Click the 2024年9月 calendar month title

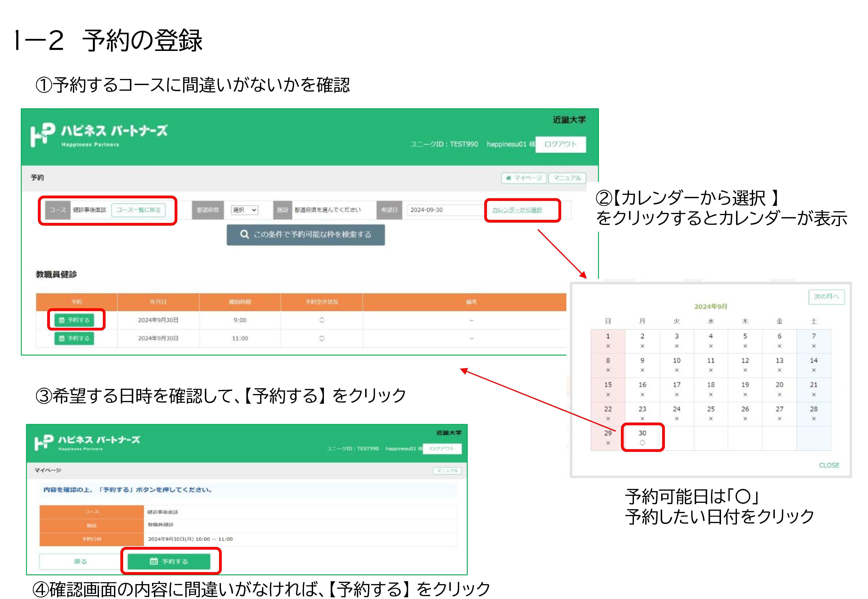[710, 307]
